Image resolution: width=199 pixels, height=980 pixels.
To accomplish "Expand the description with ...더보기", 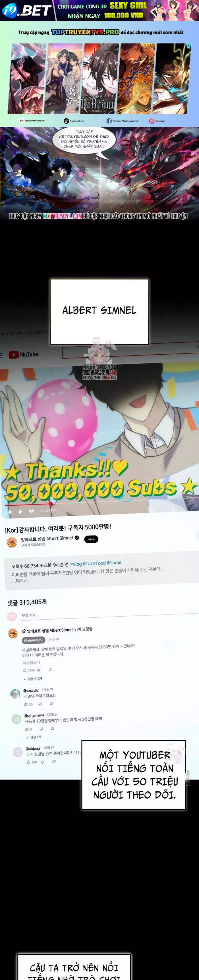I will [19, 580].
